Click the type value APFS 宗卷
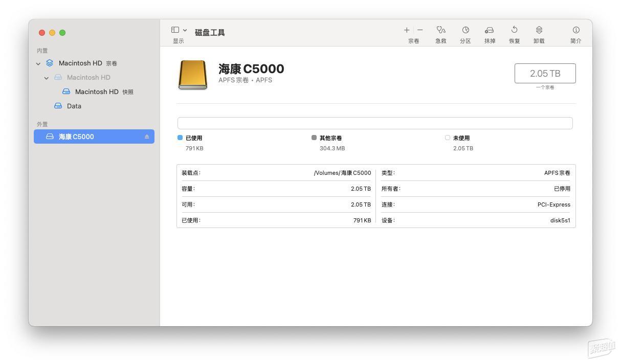Screen dimensions: 621x364 pyautogui.click(x=557, y=173)
